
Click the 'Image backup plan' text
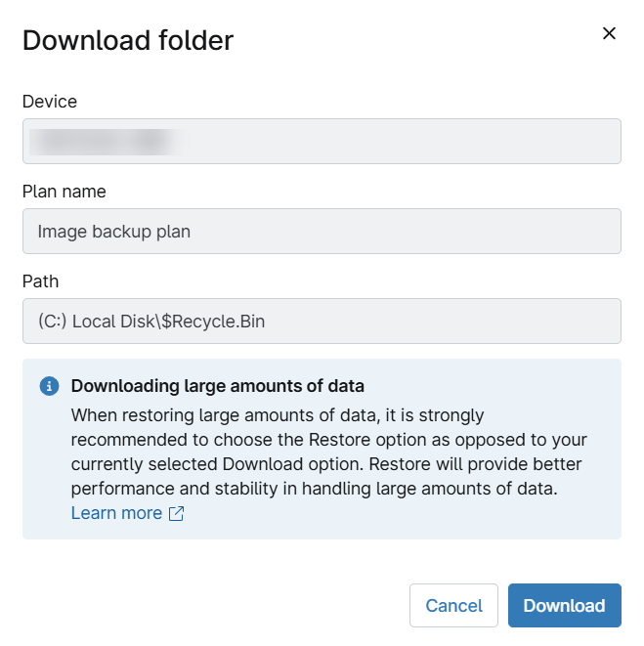pyautogui.click(x=114, y=232)
